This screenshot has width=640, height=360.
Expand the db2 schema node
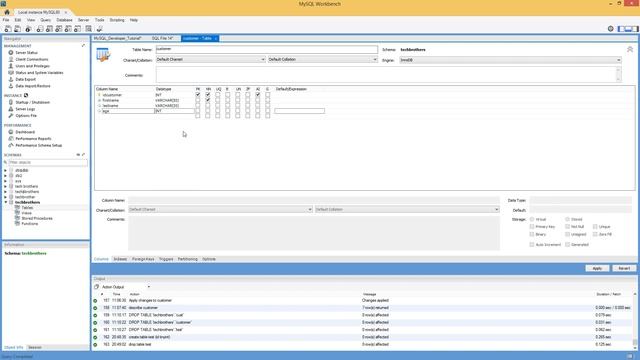[x=6, y=176]
